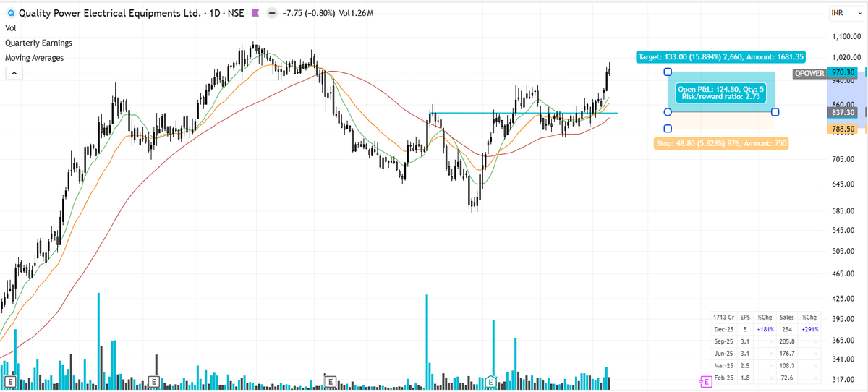Click the Open P&L risk/reward info box
868x392 pixels.
(721, 93)
